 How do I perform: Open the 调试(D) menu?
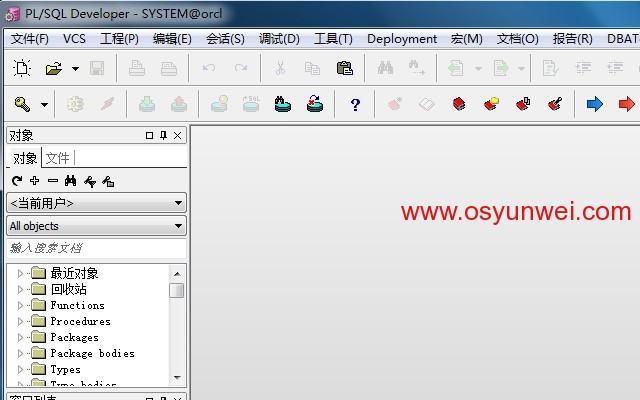click(x=279, y=39)
